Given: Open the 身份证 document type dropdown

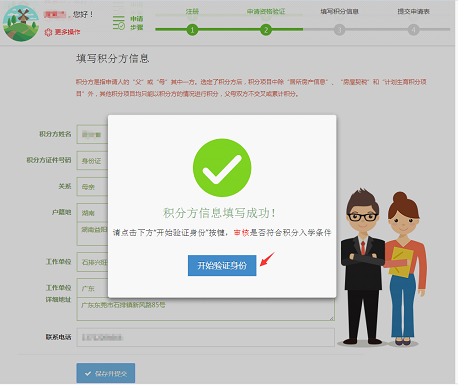Looking at the screenshot, I should 92,161.
